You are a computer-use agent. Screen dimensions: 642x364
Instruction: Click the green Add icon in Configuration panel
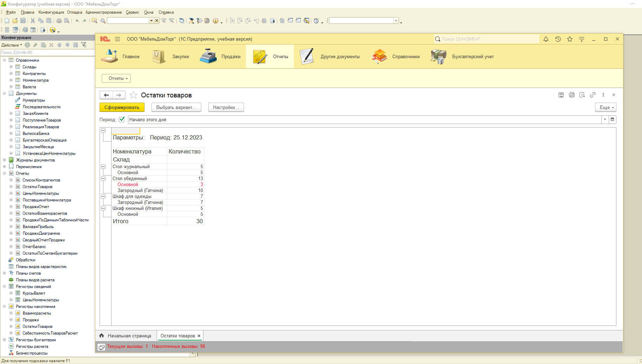[x=27, y=45]
